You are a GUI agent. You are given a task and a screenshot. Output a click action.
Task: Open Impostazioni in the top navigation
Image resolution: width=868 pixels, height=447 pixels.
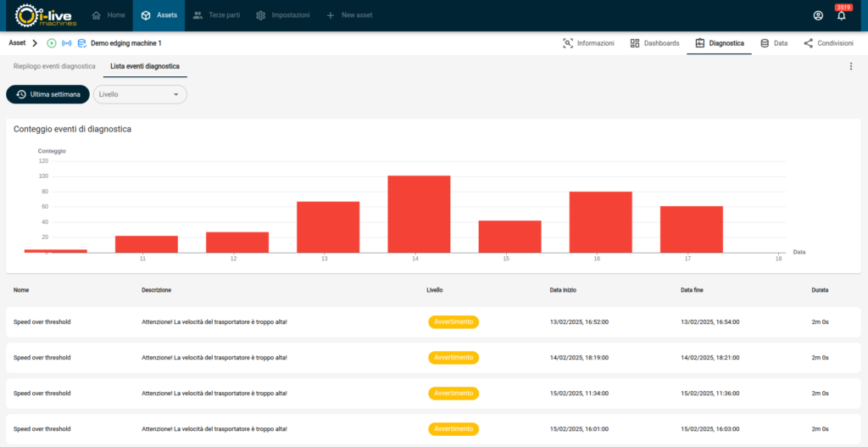click(x=282, y=15)
